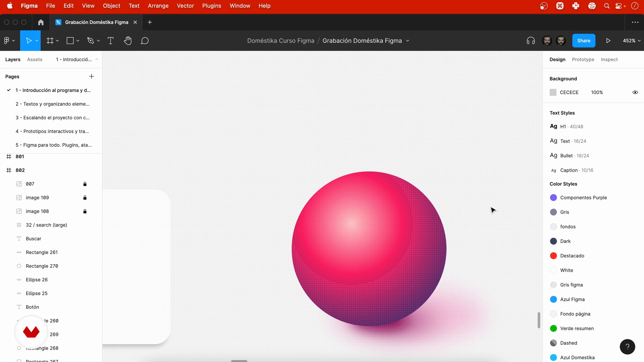Open macOS Spotlight search icon

click(607, 6)
